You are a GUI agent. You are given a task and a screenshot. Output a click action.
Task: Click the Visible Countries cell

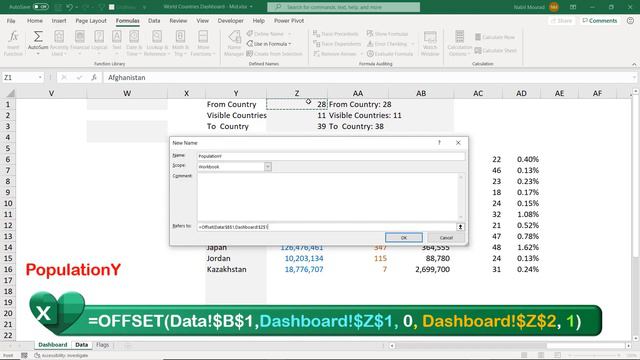tap(236, 116)
